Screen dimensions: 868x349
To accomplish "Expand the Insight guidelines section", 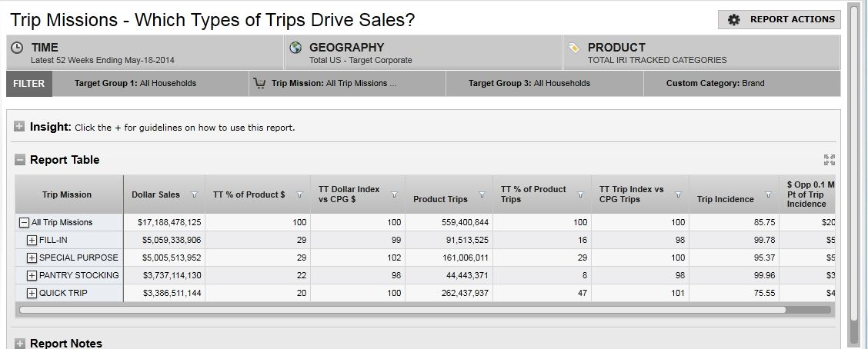I will click(x=20, y=127).
